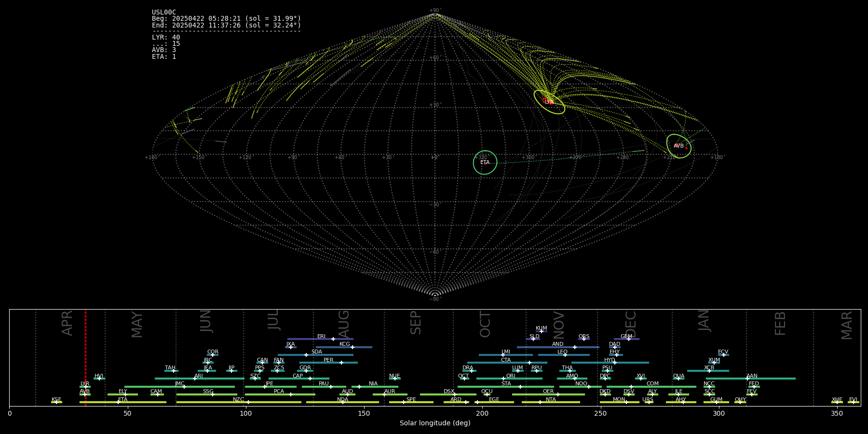Click the APR month label
Viewport: 868px width, 434px height.
67,323
